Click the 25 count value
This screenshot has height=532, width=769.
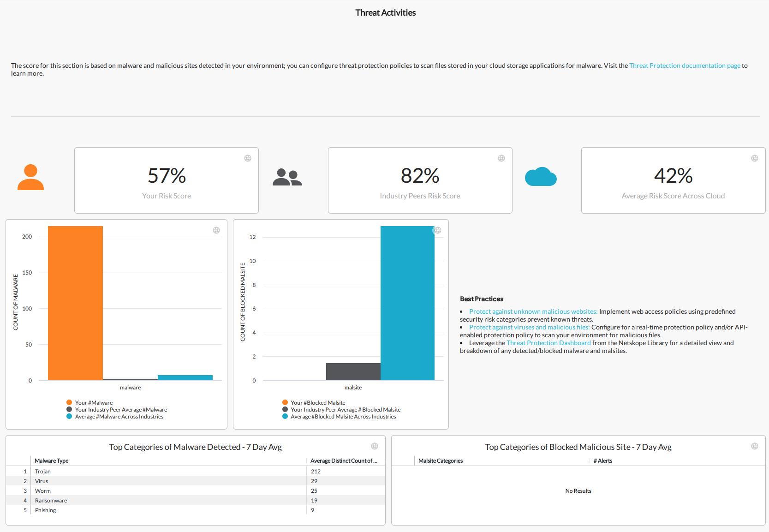[314, 490]
